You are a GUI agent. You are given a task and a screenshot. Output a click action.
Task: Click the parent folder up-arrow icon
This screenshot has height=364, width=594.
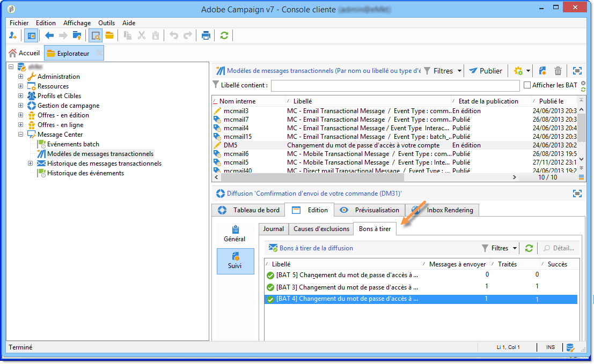[77, 35]
